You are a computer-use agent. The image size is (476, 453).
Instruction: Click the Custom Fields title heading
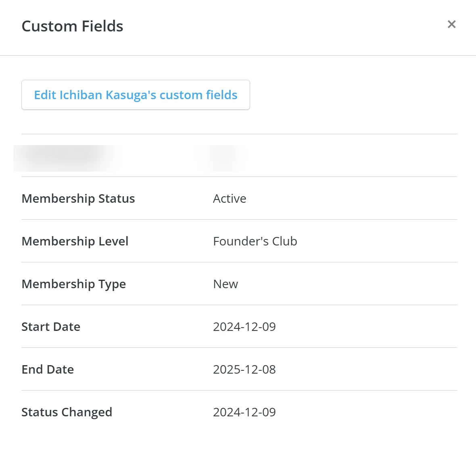pyautogui.click(x=72, y=26)
